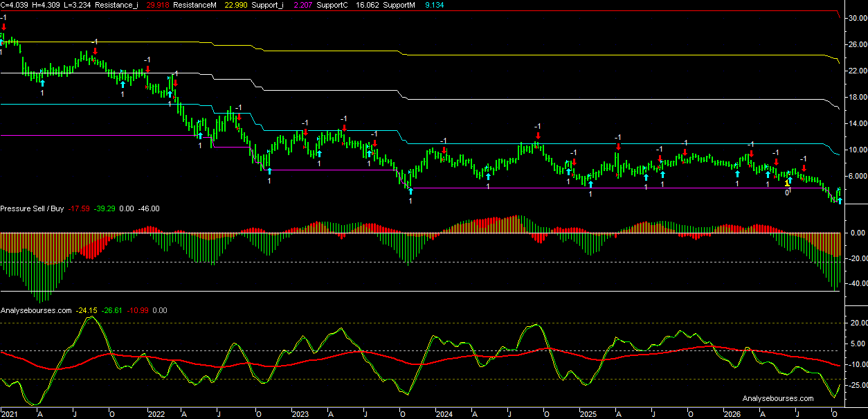This screenshot has width=868, height=419.
Task: Click the green -39.29 pressure value
Action: tap(106, 208)
